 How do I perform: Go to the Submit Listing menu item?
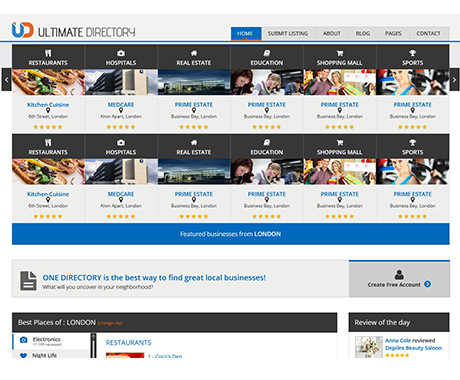click(288, 34)
